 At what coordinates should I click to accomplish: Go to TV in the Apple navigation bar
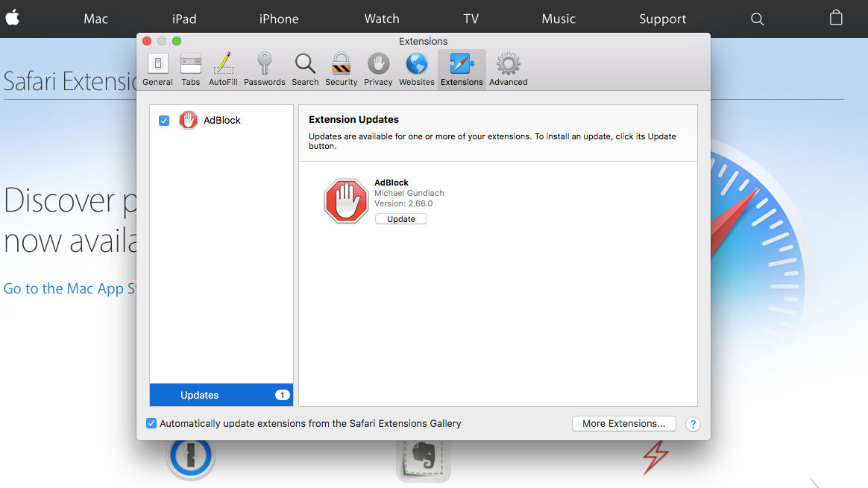click(471, 19)
